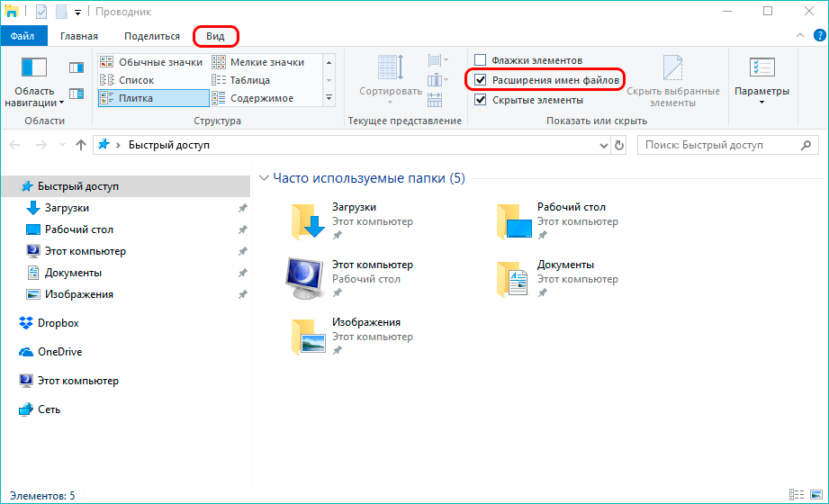
Task: Open the Файл menu
Action: 23,36
